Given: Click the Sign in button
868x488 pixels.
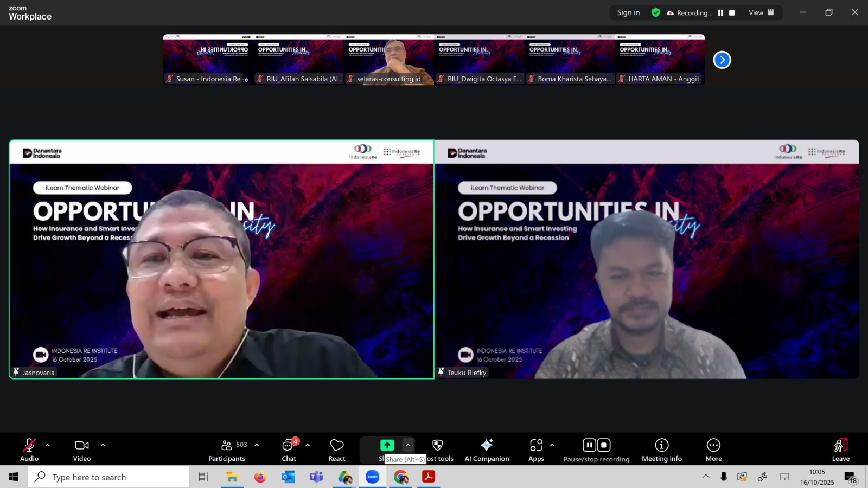Looking at the screenshot, I should tap(628, 13).
